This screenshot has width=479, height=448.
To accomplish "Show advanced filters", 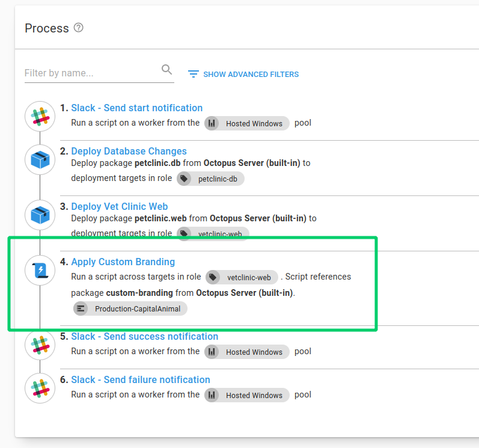I will pos(243,74).
